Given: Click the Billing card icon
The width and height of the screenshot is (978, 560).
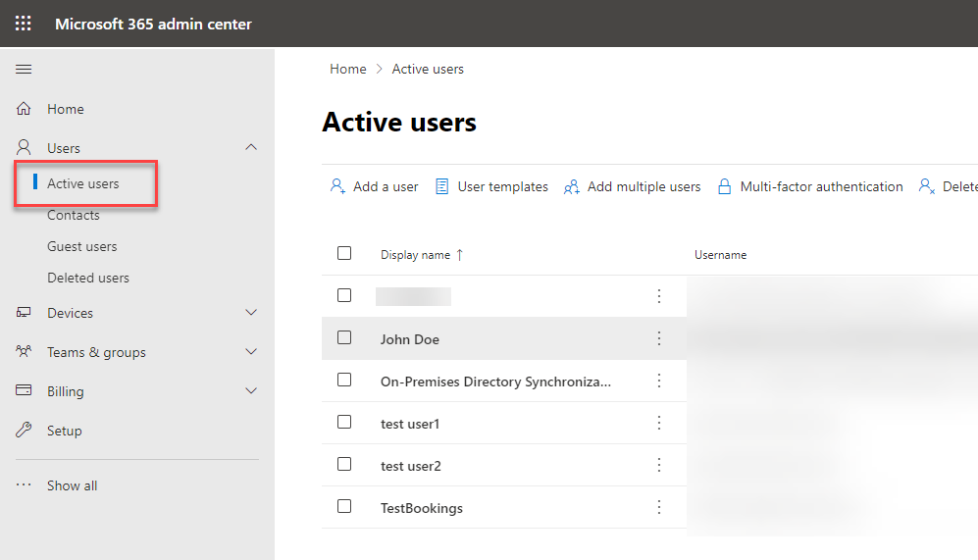Looking at the screenshot, I should (x=24, y=390).
